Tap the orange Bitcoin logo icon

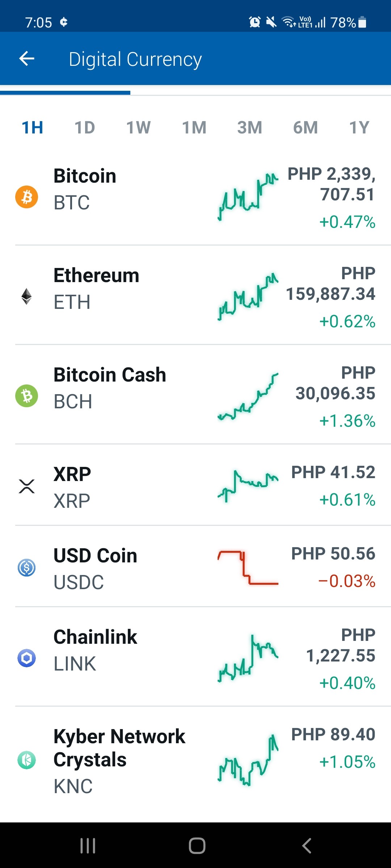tap(27, 197)
